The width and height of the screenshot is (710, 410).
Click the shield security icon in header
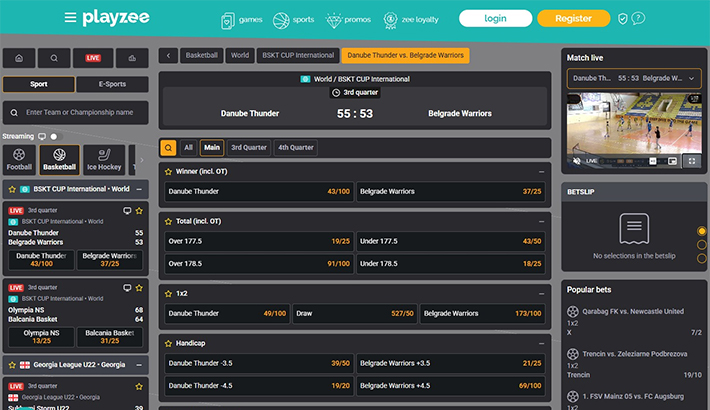pos(623,19)
